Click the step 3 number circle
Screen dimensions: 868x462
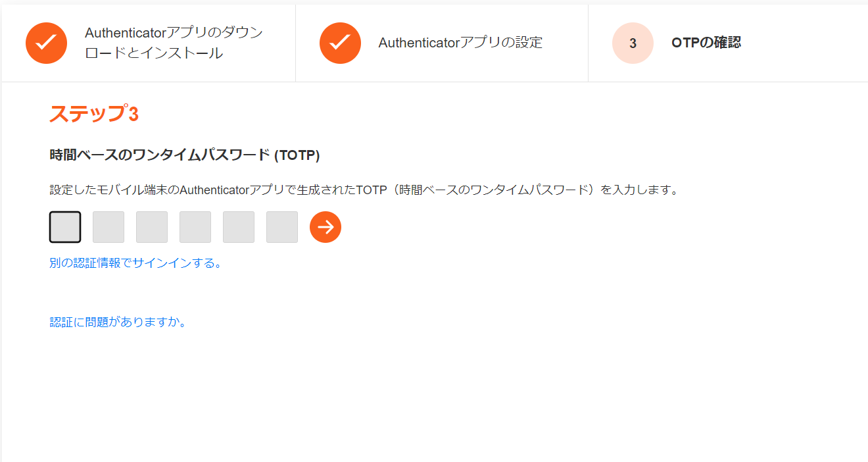click(x=633, y=43)
